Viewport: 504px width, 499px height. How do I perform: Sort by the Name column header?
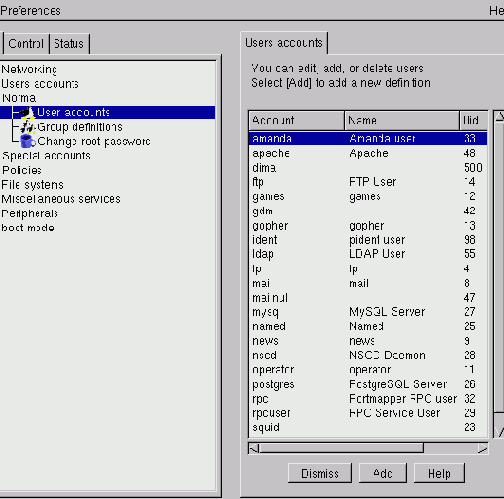tap(402, 120)
